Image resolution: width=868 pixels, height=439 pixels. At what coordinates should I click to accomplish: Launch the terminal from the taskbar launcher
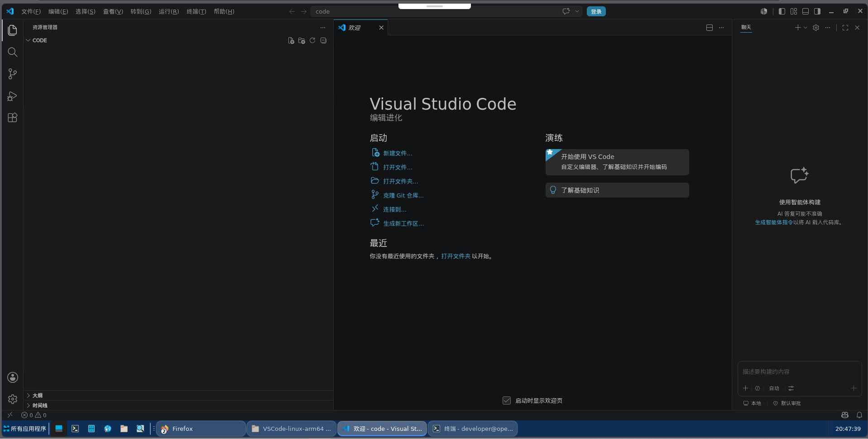pyautogui.click(x=75, y=429)
